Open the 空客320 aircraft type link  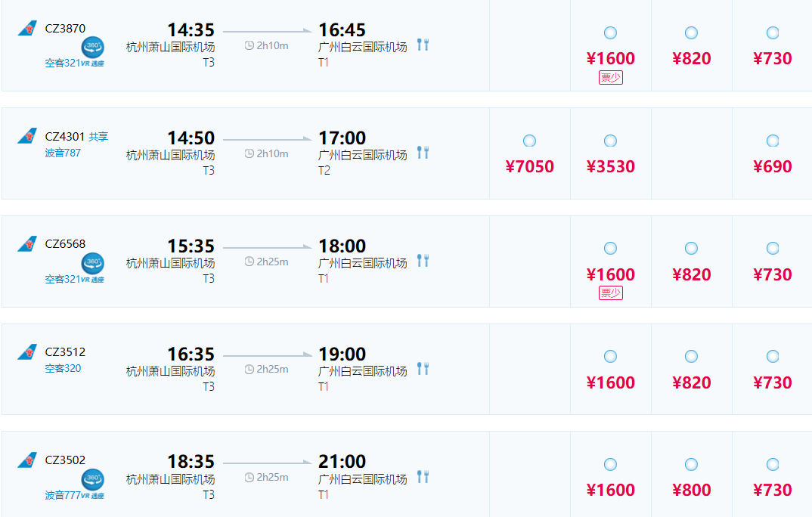click(63, 368)
